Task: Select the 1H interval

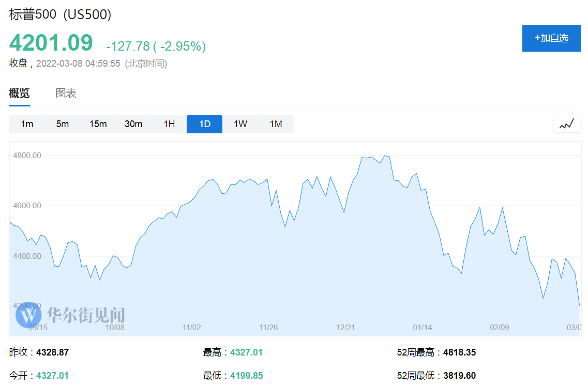Action: point(169,124)
